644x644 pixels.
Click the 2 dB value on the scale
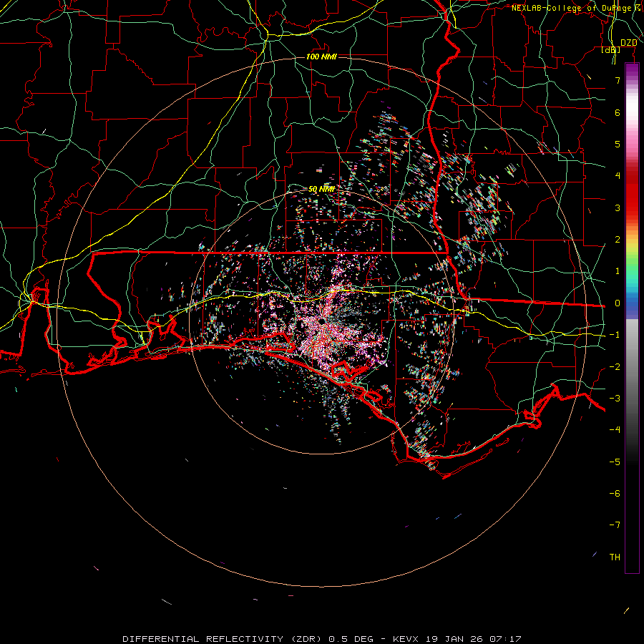pos(618,240)
